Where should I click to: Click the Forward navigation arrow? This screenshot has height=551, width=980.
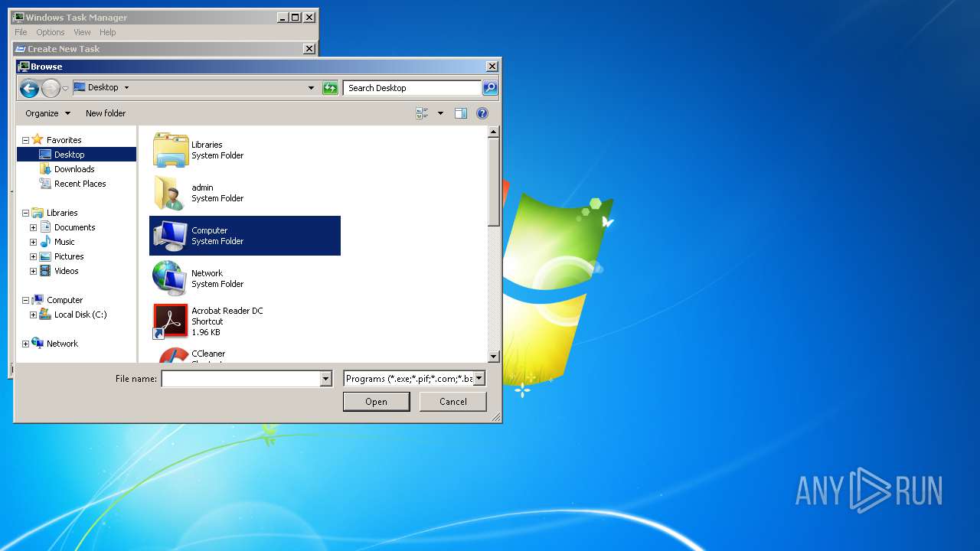[51, 88]
